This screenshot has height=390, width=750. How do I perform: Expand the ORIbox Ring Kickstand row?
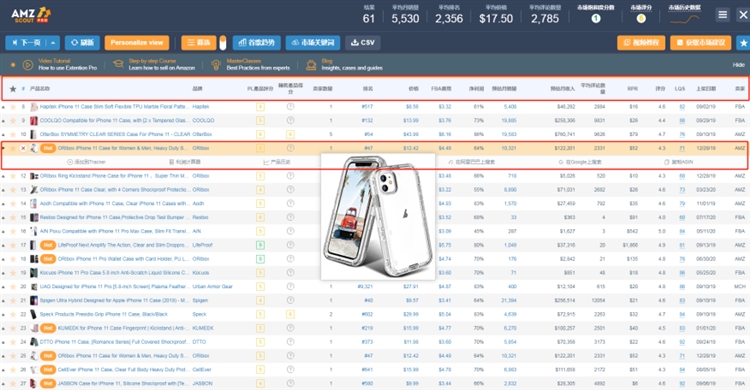[x=3, y=176]
